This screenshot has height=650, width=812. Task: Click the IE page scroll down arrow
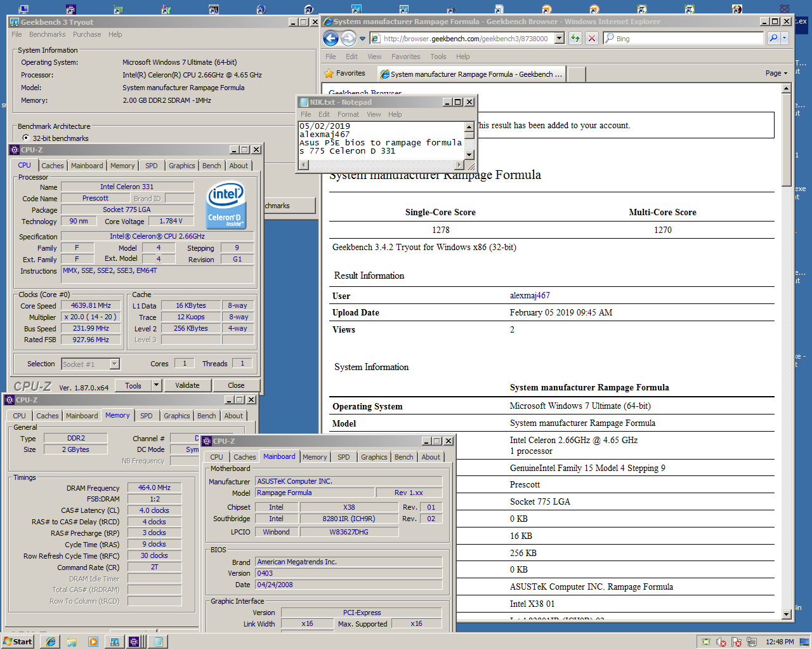pos(787,614)
